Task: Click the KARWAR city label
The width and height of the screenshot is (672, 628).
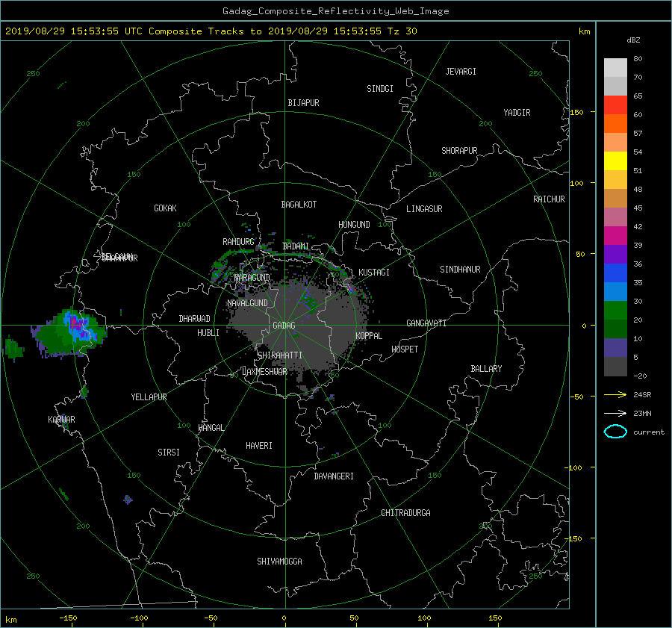Action: (61, 420)
